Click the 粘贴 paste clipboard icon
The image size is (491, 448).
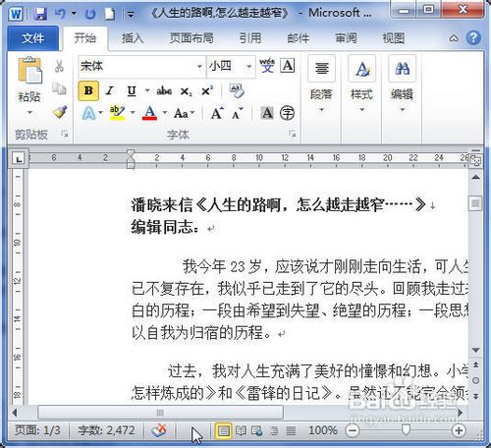pos(30,70)
